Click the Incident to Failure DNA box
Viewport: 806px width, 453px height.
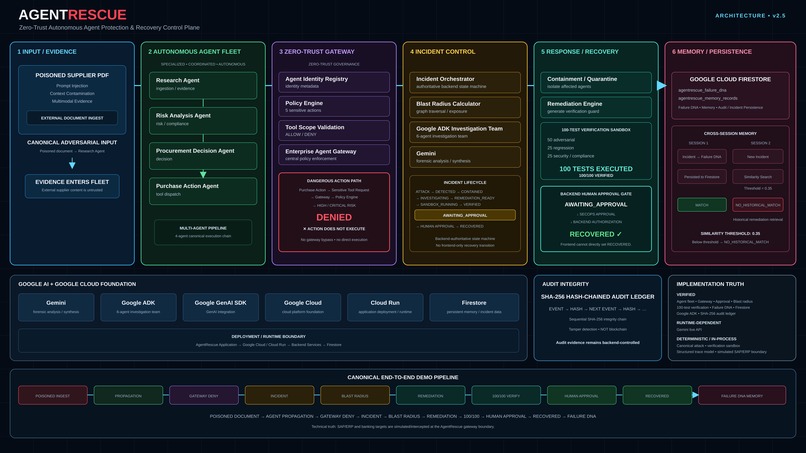point(702,156)
